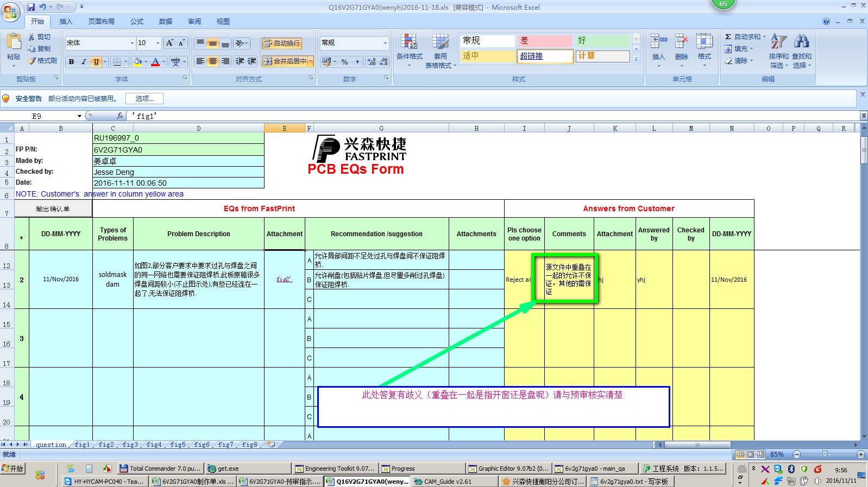This screenshot has height=487, width=868.
Task: Select the 差 (bad) cell style
Action: click(x=545, y=41)
